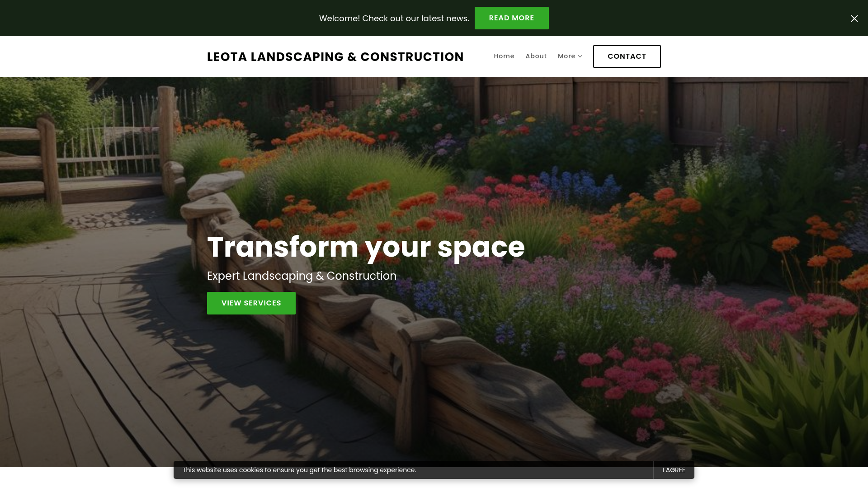Go to the Home page link
Viewport: 868px width, 488px height.
point(504,56)
